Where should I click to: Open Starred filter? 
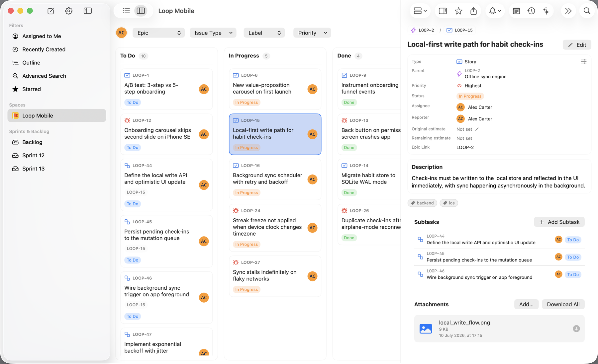coord(57,89)
